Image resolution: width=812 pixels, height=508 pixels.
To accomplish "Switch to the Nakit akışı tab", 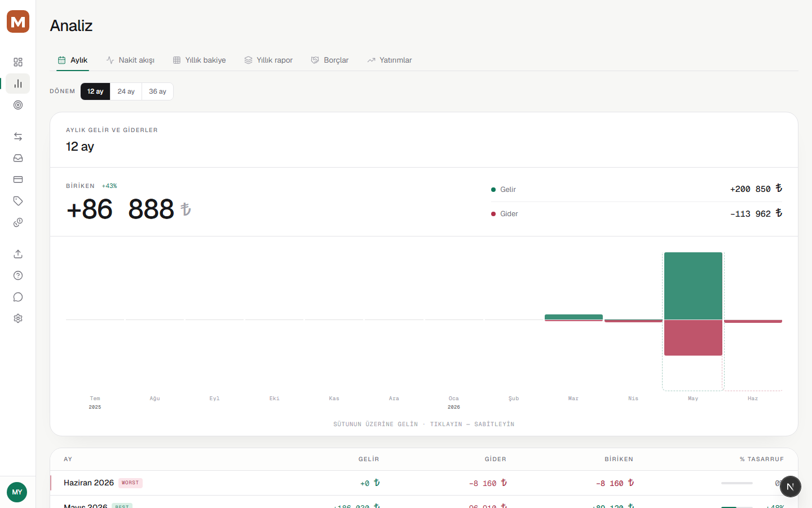I will click(130, 60).
